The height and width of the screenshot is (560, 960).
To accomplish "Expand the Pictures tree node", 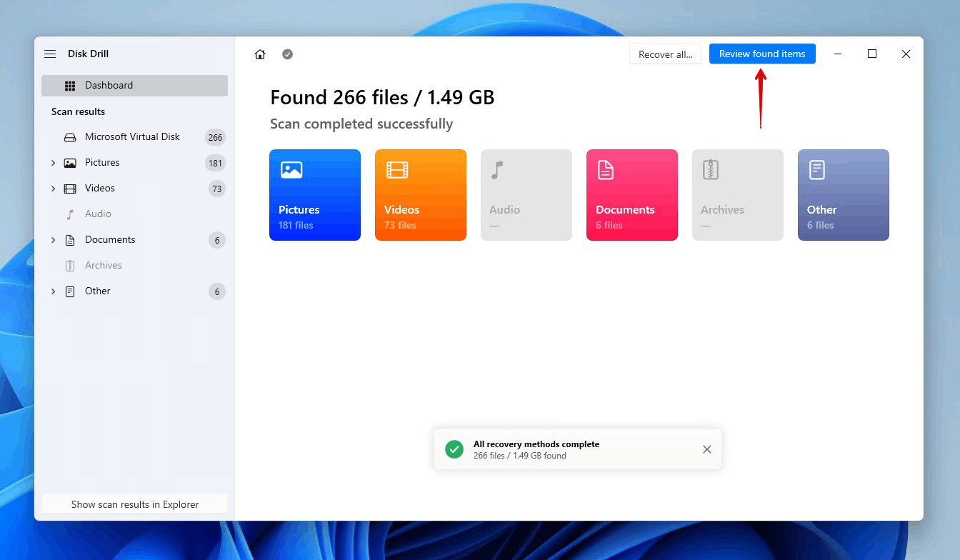I will (53, 163).
